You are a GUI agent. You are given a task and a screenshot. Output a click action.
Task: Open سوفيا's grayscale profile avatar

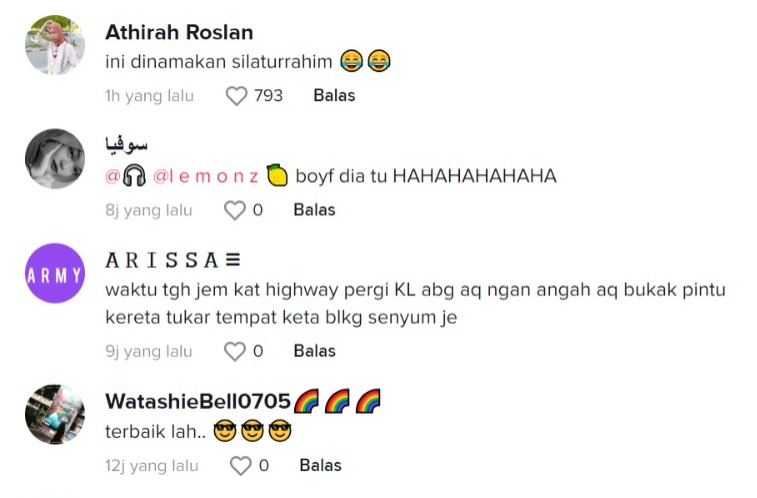pyautogui.click(x=55, y=159)
